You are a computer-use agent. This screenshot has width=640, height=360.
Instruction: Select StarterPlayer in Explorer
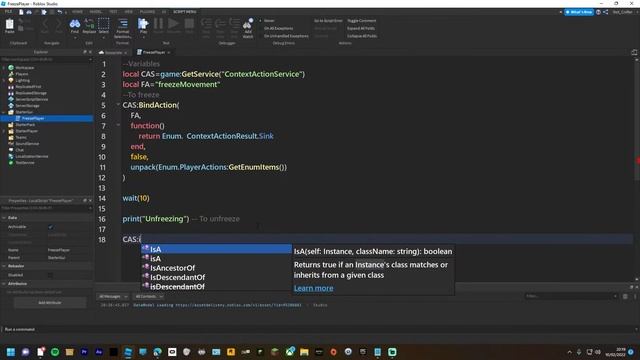(27, 131)
